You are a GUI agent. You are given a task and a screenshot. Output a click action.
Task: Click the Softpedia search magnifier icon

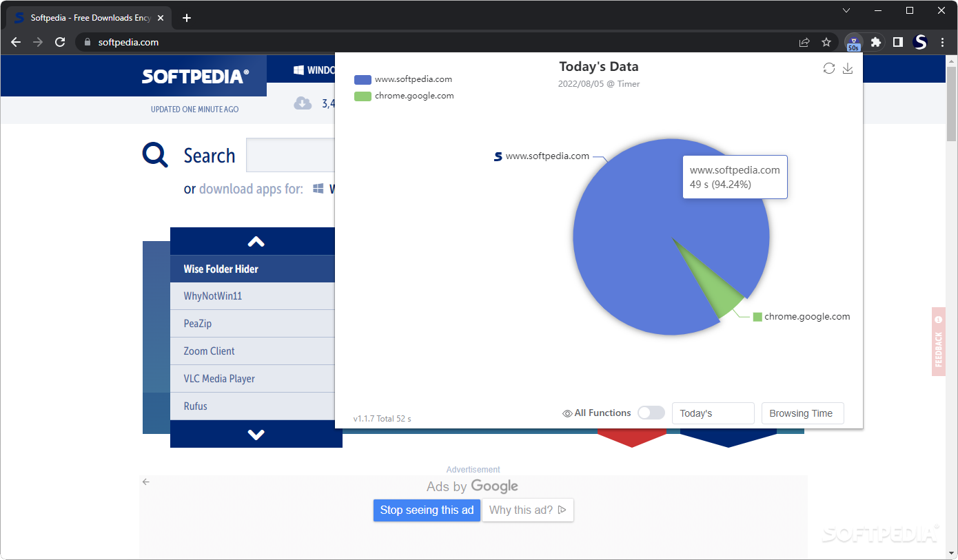click(155, 155)
